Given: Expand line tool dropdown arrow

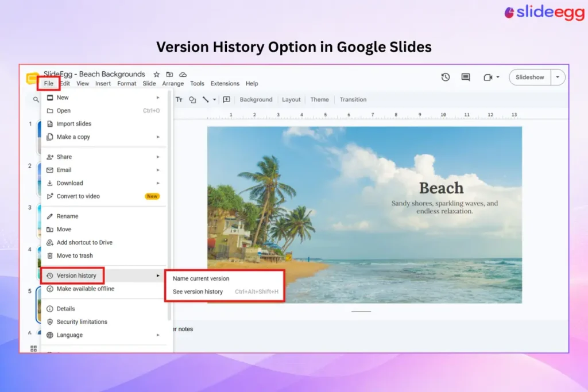Looking at the screenshot, I should click(x=215, y=100).
